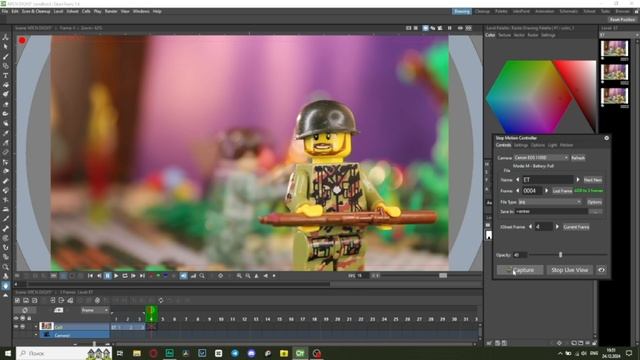This screenshot has height=360, width=640.
Task: Select the Brush tool in the toolbar
Action: [6, 56]
